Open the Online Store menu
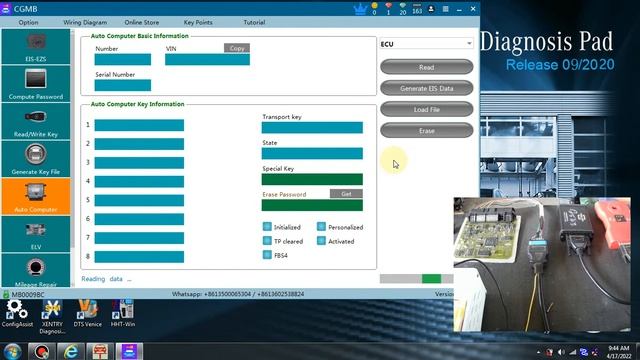The width and height of the screenshot is (640, 360). coord(142,22)
